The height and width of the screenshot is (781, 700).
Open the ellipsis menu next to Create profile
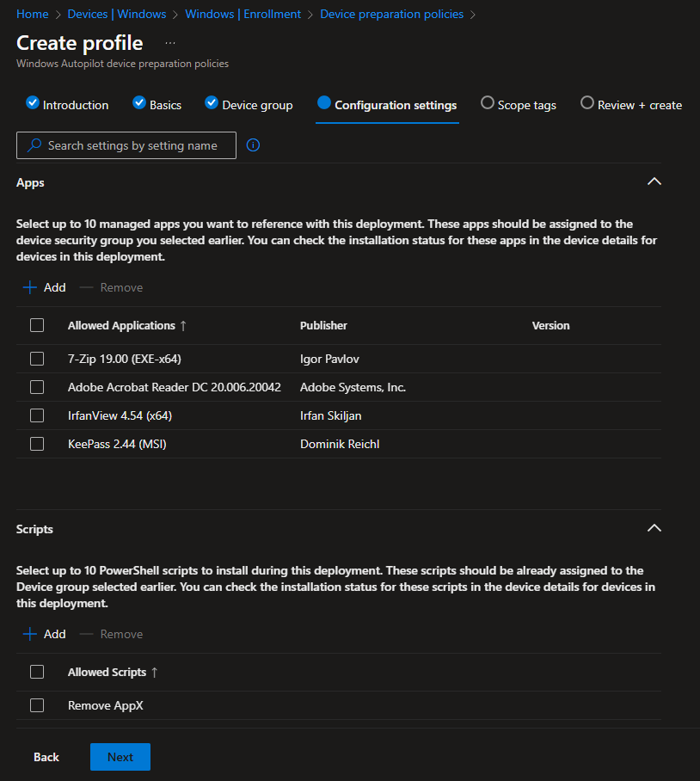pos(170,43)
